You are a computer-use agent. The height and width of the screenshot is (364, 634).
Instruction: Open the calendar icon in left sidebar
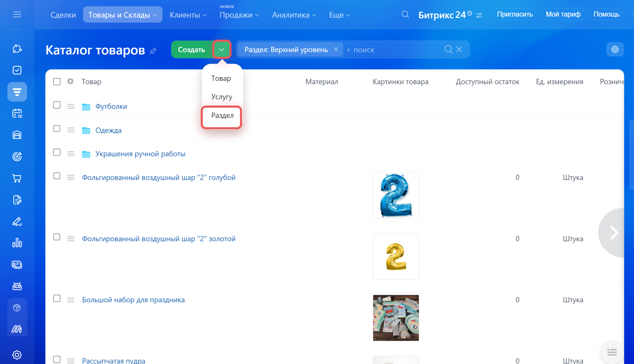tap(17, 113)
